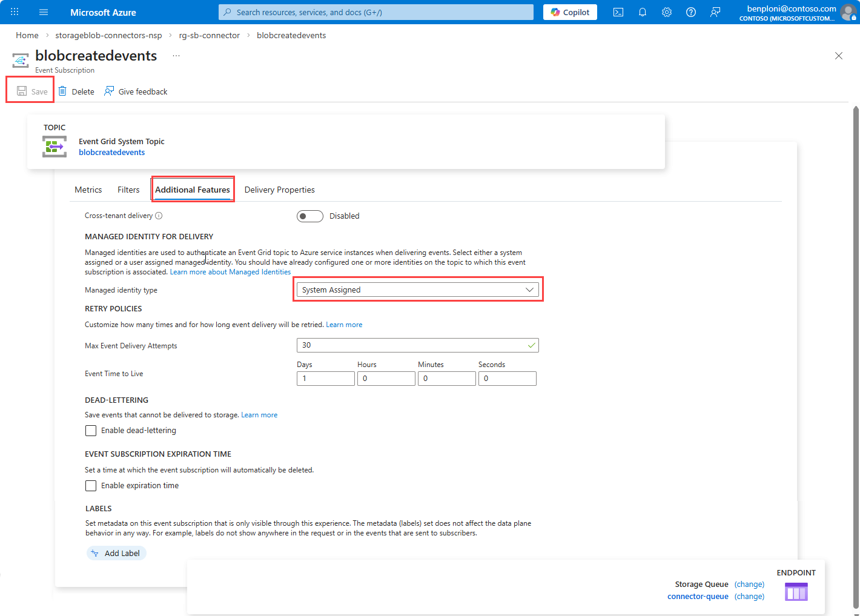Open the connector-queue endpoint link

coord(698,597)
